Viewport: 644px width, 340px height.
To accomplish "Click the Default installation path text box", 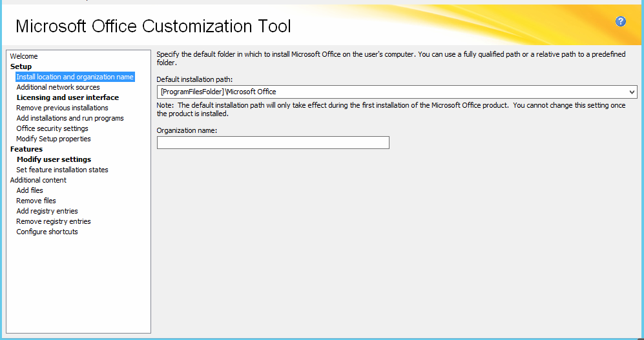I will [388, 92].
